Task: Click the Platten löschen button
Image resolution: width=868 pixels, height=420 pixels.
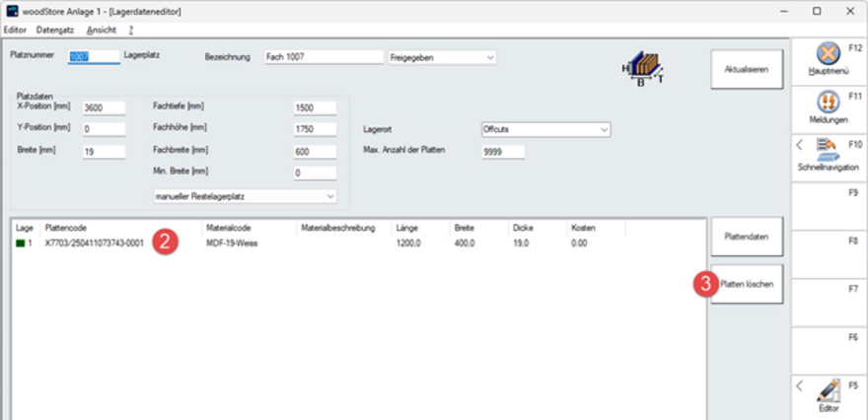Action: [747, 284]
